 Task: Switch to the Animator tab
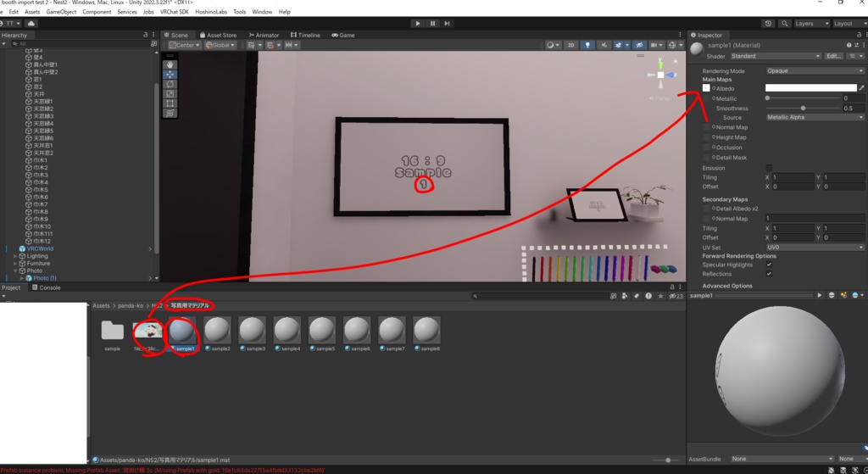(x=264, y=35)
